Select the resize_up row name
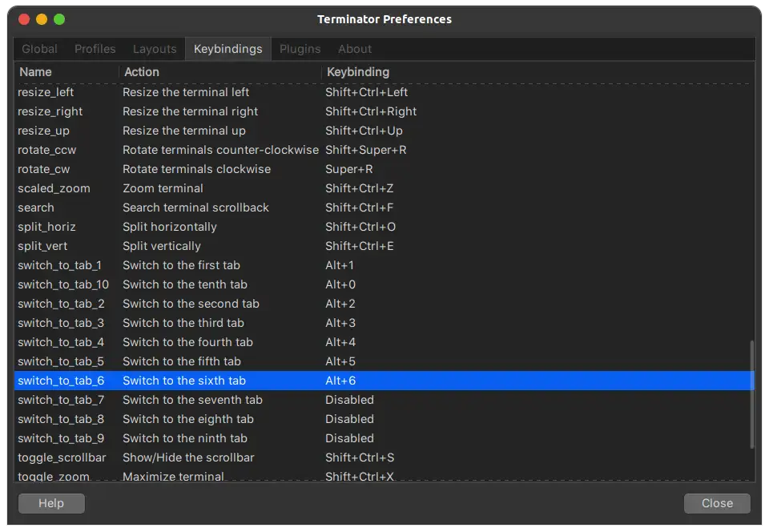The height and width of the screenshot is (532, 769). 43,131
